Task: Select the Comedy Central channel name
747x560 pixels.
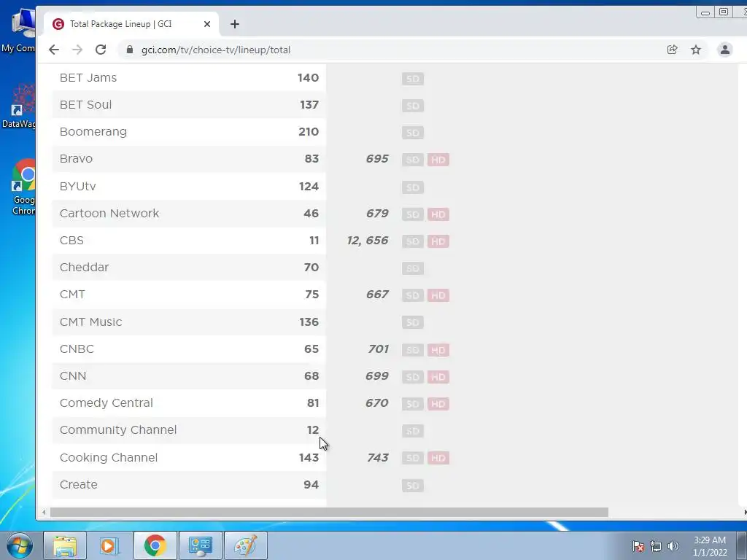Action: (x=107, y=402)
